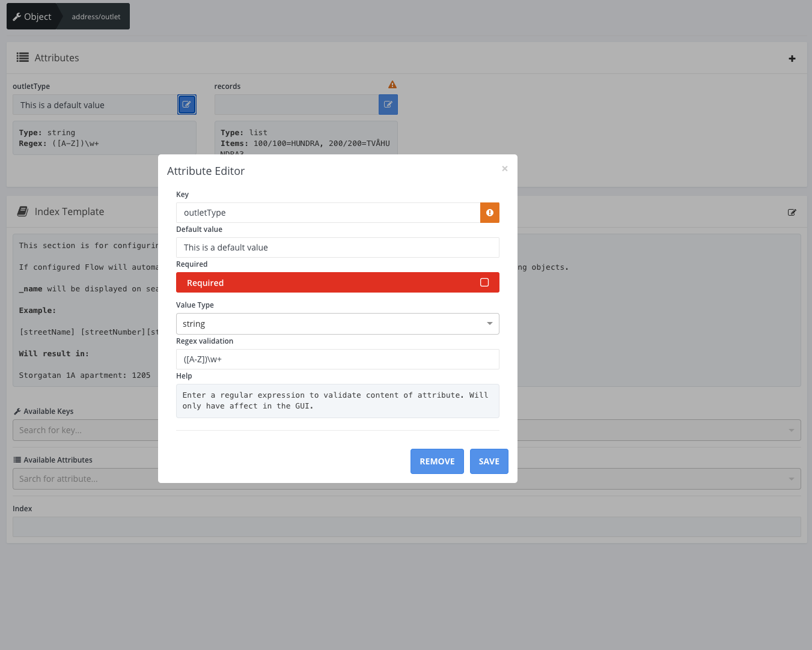Screen dimensions: 812x650
Task: Click the 'Regex: ([A-Z])\w+' text
Action: 59,144
